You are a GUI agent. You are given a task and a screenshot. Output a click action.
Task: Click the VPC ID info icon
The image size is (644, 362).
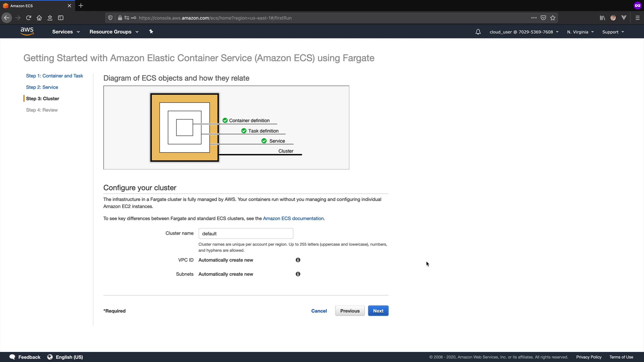[298, 260]
